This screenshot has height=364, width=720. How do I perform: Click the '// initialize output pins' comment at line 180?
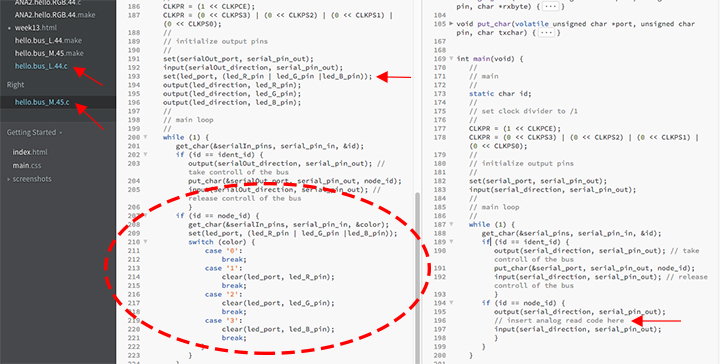(521, 163)
